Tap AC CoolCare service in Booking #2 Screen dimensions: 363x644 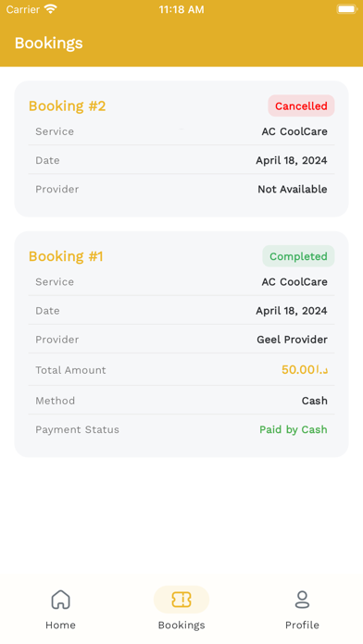[294, 131]
